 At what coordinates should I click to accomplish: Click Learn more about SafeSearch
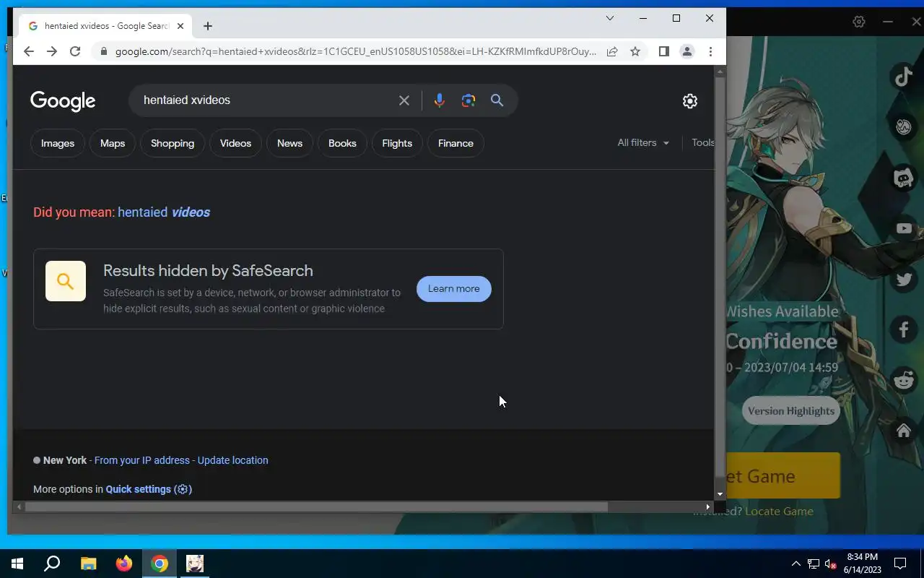tap(454, 289)
